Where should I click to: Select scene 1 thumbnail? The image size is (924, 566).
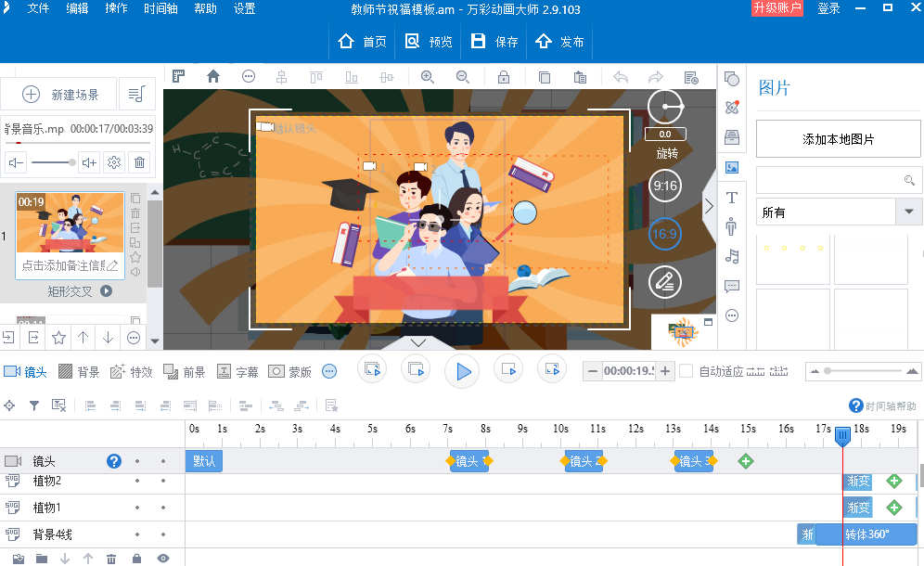[70, 223]
